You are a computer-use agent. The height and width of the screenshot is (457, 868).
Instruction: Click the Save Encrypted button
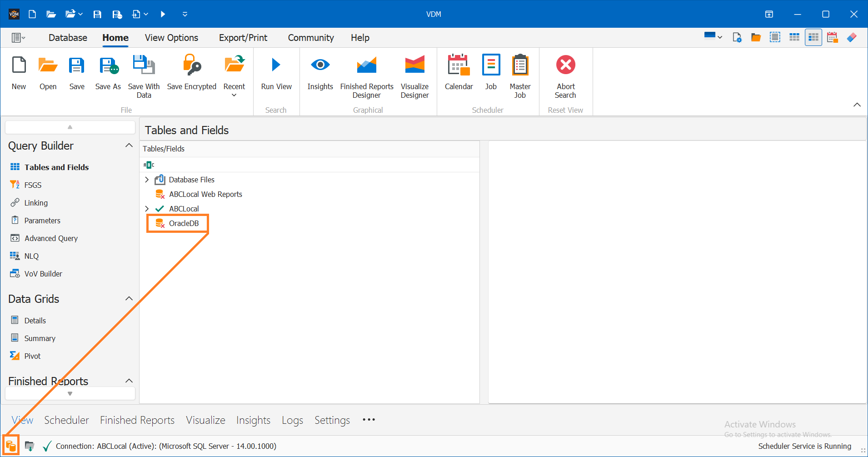[x=191, y=73]
